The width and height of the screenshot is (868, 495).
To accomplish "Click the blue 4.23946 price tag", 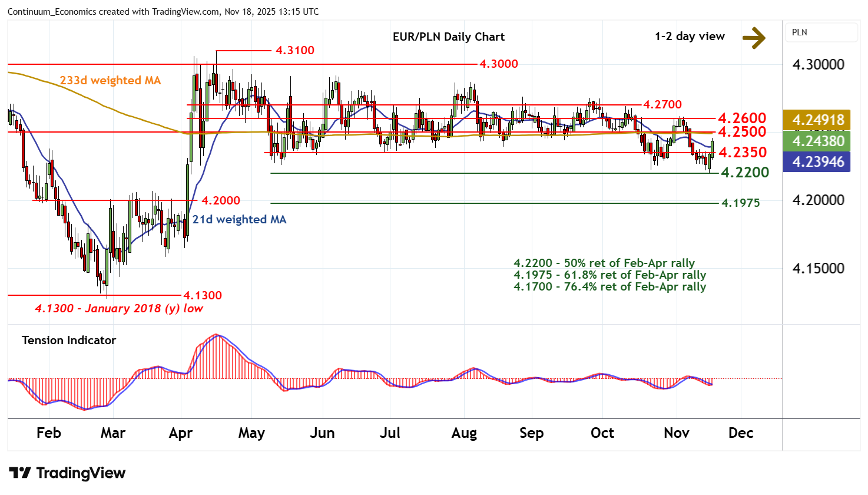I will [x=818, y=162].
